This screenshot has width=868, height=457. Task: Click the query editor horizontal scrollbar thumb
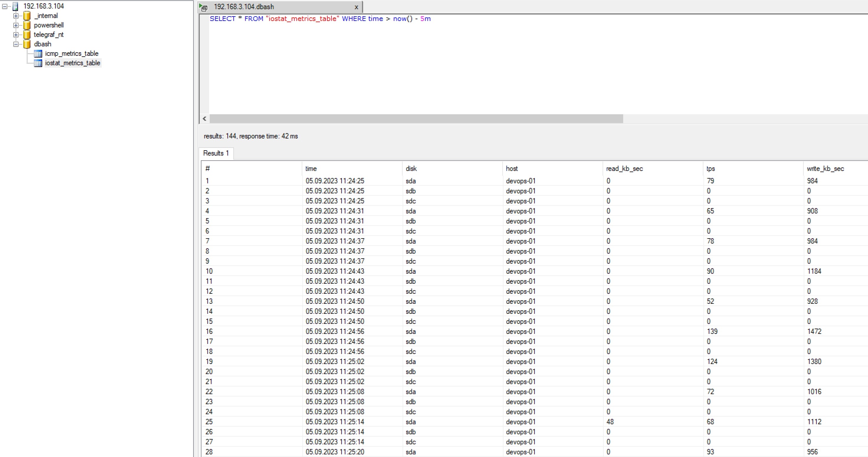(416, 119)
